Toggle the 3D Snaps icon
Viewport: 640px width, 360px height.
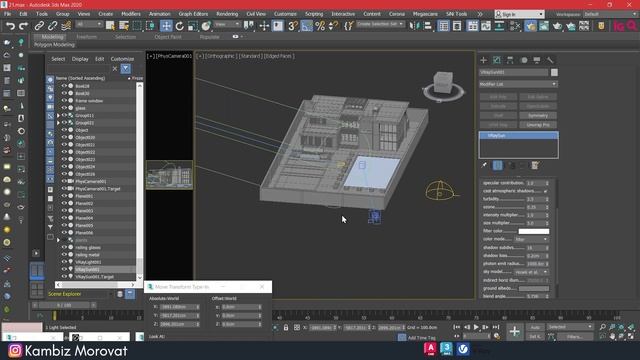tap(292, 26)
